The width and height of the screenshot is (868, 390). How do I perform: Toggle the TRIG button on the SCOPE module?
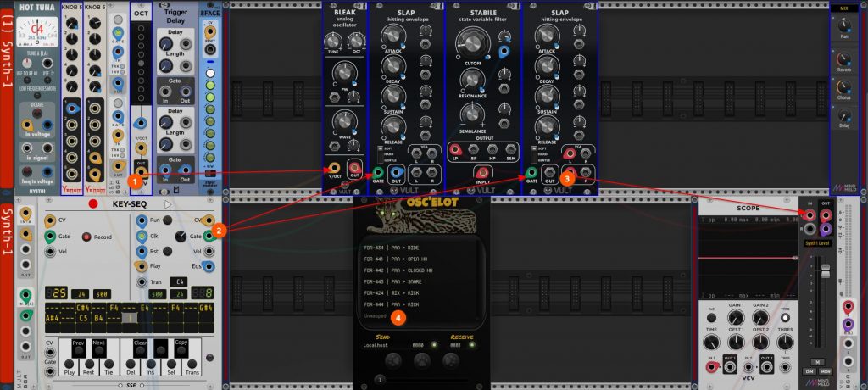pos(785,317)
